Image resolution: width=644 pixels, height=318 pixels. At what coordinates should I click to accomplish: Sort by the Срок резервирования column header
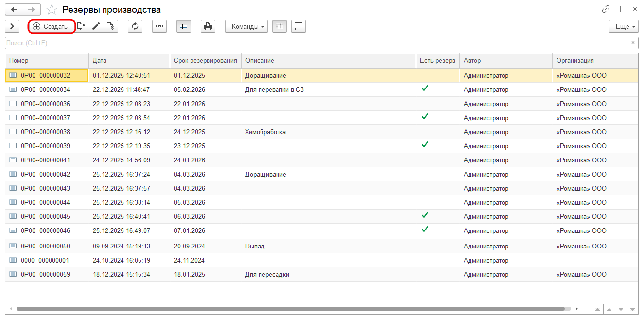coord(206,60)
